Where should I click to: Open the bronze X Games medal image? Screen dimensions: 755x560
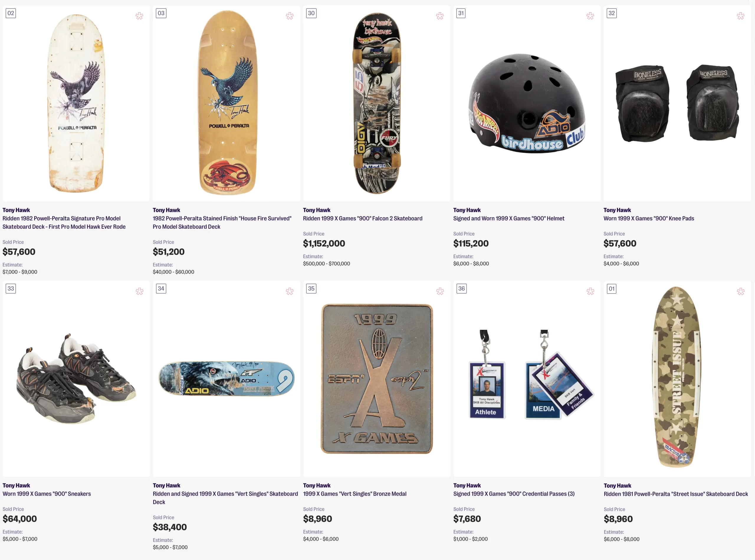(x=377, y=378)
